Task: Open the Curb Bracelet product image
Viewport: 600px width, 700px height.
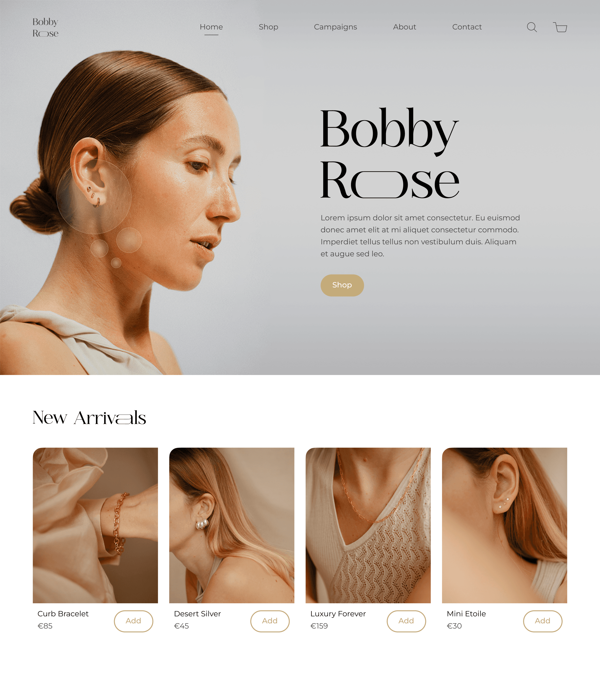Action: [95, 525]
